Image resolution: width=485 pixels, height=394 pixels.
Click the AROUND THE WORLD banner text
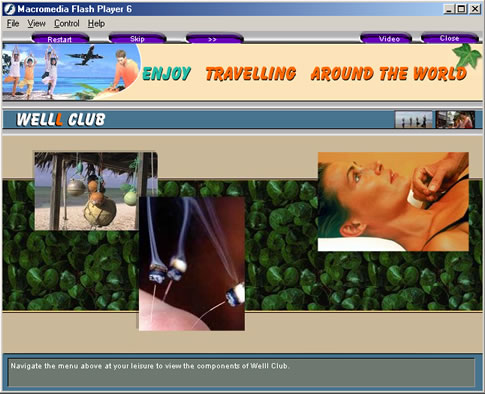388,74
